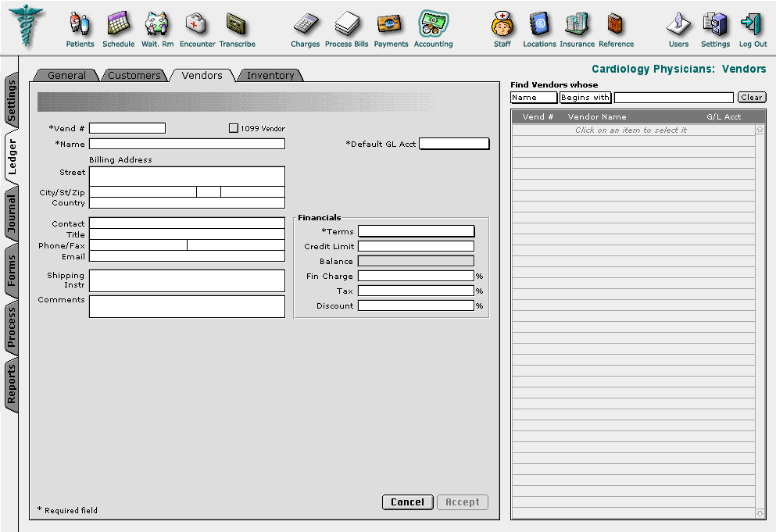The height and width of the screenshot is (532, 776).
Task: Click the Log Out door icon
Action: tap(751, 24)
